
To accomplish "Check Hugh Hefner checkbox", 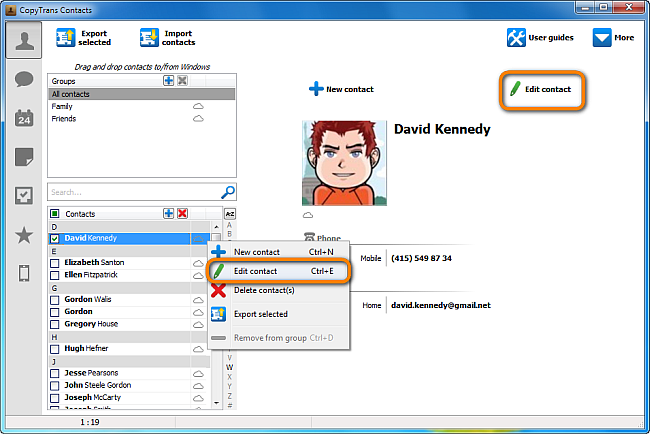I will (54, 349).
